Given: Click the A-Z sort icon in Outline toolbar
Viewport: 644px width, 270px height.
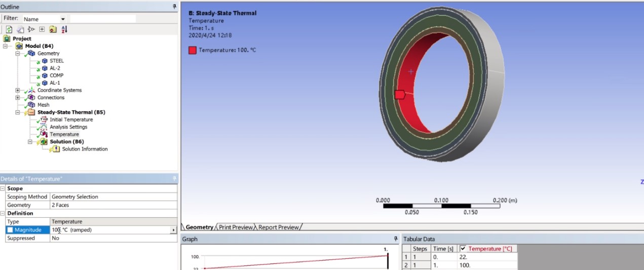Looking at the screenshot, I should pyautogui.click(x=64, y=29).
